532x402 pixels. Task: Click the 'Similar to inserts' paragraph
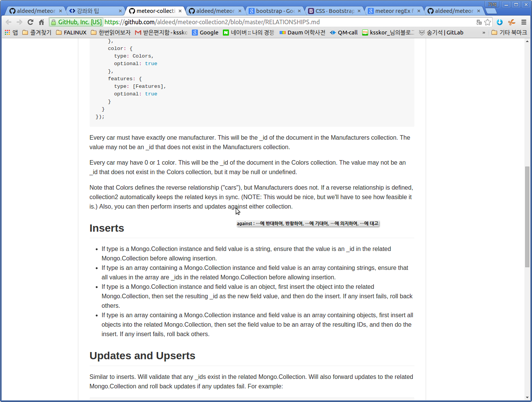click(251, 382)
